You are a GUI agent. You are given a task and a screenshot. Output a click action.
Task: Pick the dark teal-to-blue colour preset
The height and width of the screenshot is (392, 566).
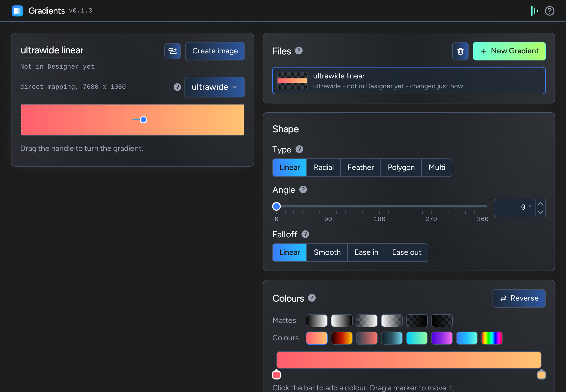pos(392,338)
